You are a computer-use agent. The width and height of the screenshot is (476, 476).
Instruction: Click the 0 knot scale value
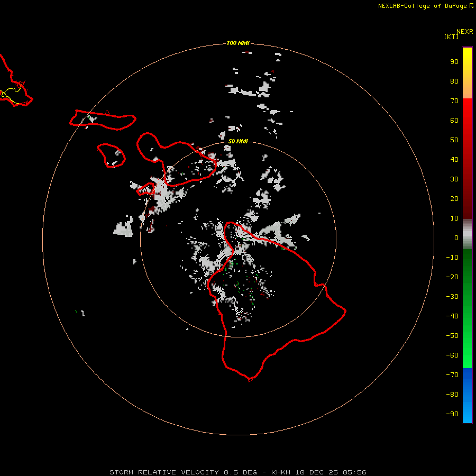[456, 237]
